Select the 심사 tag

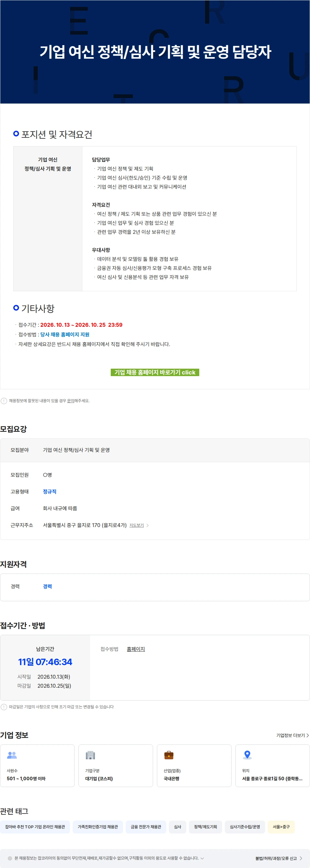tap(178, 827)
